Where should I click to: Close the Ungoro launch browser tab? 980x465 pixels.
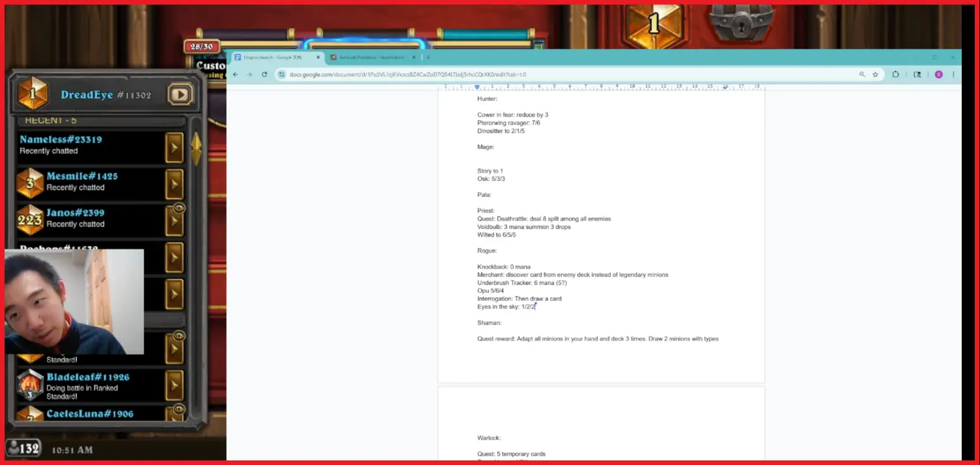(x=318, y=58)
